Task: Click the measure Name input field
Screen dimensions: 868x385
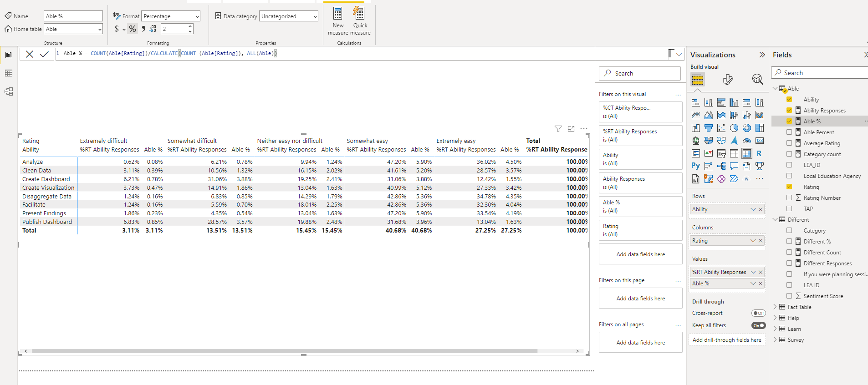Action: pyautogui.click(x=73, y=16)
